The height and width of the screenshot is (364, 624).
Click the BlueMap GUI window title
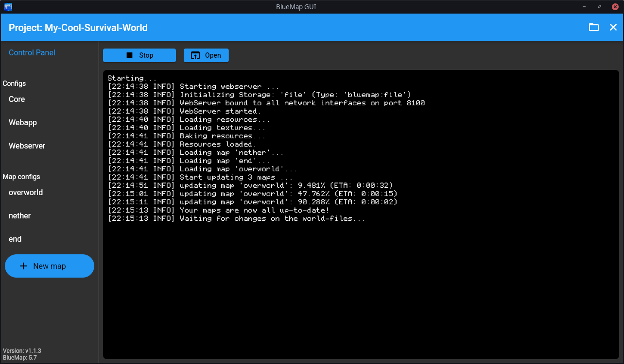pos(295,7)
